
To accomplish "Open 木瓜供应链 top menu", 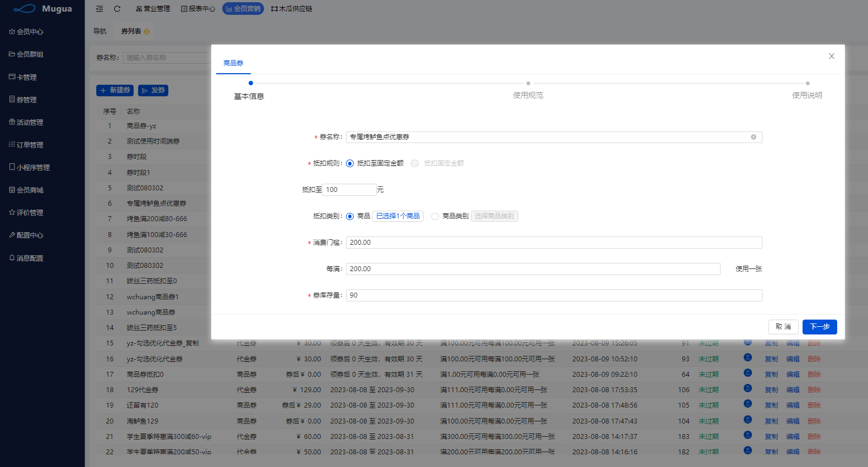I will click(292, 9).
